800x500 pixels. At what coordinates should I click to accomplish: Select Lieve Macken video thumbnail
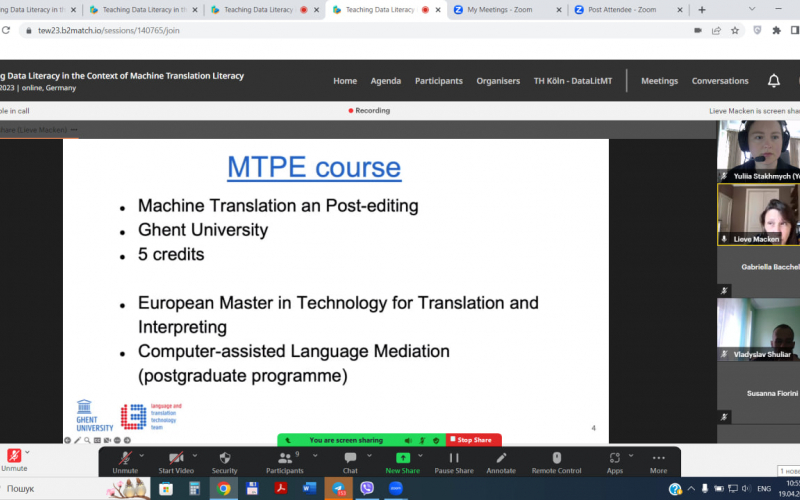(x=758, y=215)
